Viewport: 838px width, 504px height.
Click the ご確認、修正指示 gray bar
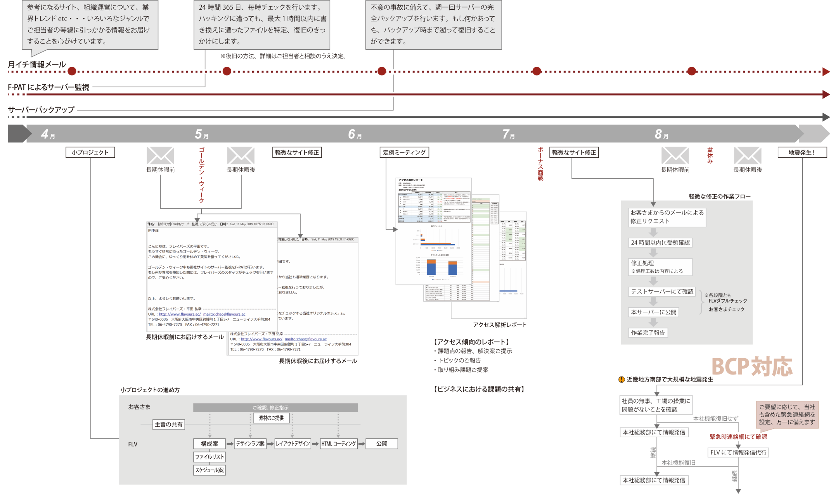(275, 407)
